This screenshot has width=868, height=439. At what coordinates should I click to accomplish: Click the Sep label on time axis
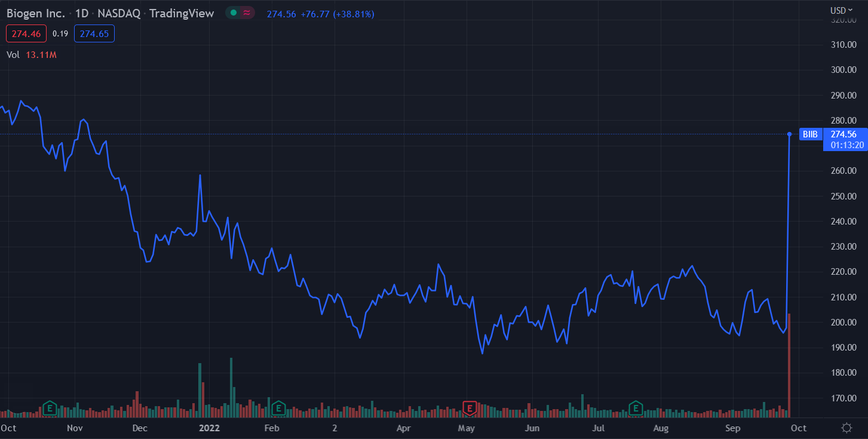pos(733,428)
